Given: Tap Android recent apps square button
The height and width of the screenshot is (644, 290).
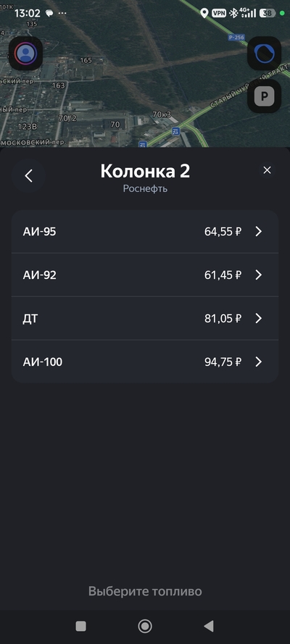Looking at the screenshot, I should [x=81, y=626].
